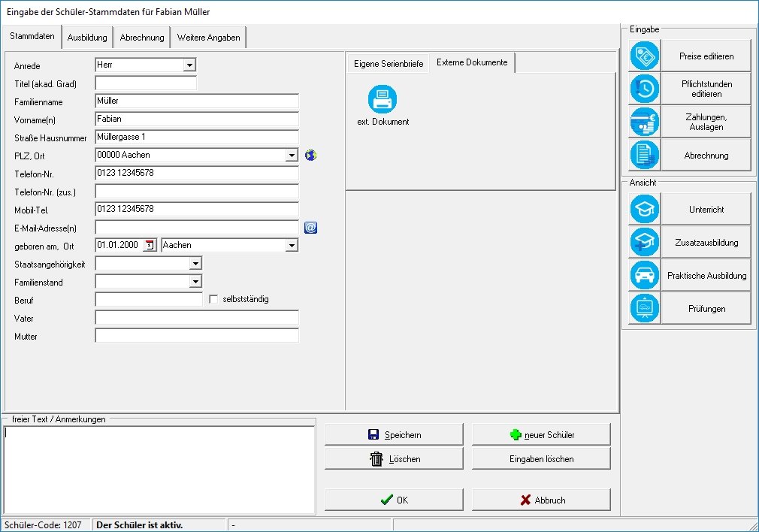Click the Straße Hausnummer field
759x532 pixels.
tap(197, 137)
